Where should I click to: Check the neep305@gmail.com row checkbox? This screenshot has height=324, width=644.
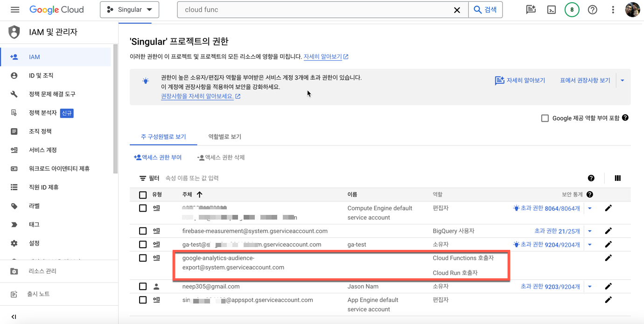pos(143,286)
